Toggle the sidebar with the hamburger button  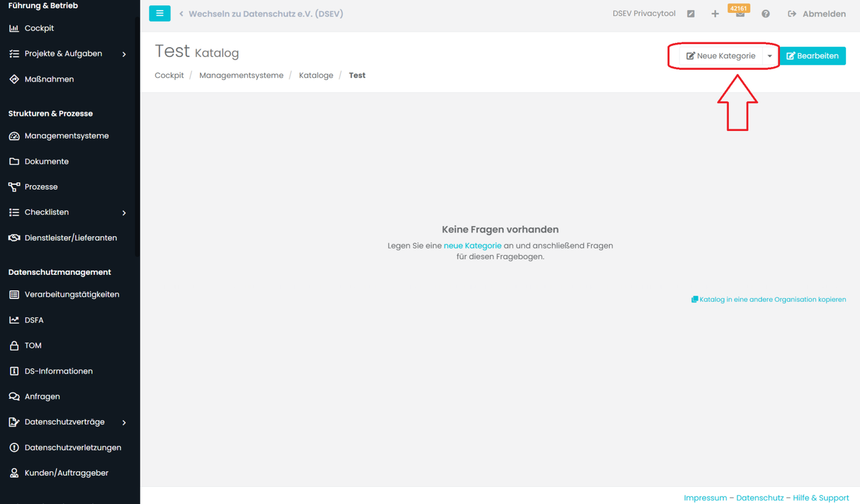coord(160,13)
